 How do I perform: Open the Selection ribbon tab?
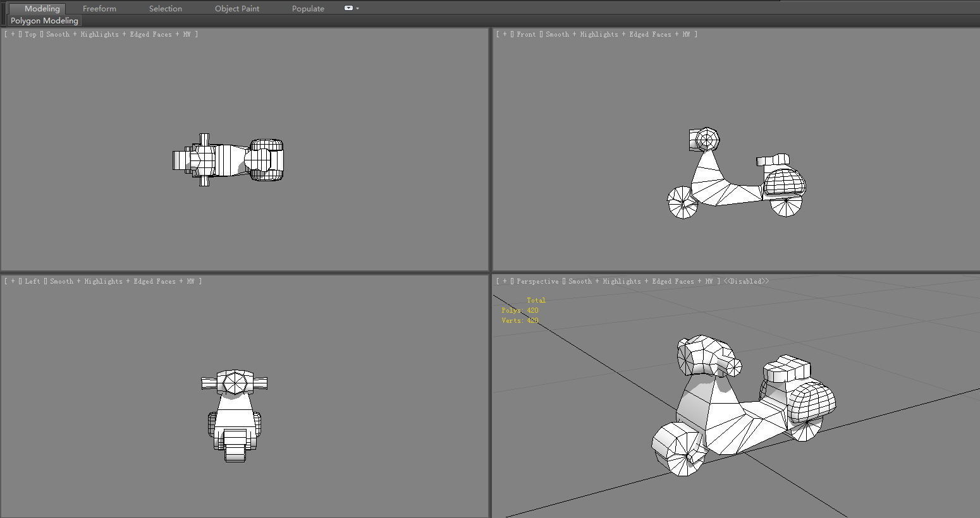point(166,8)
